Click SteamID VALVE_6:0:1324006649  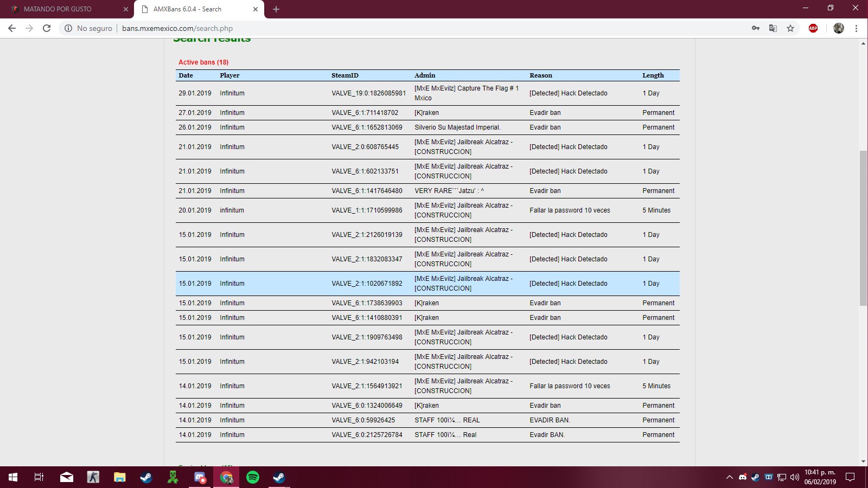point(367,406)
